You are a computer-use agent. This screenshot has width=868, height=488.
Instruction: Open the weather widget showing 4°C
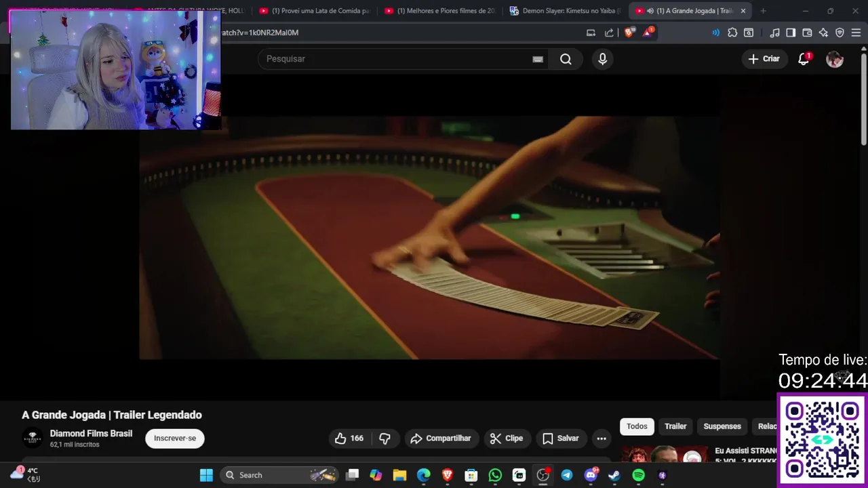pyautogui.click(x=24, y=475)
